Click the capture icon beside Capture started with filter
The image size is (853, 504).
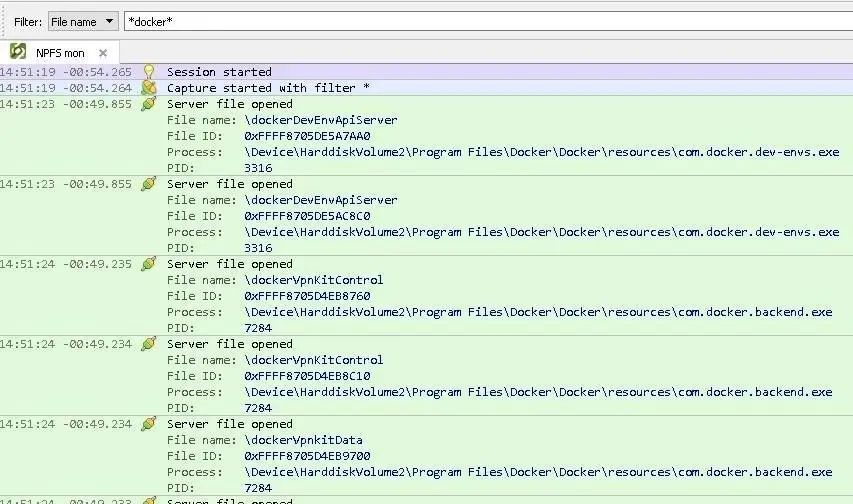[x=149, y=87]
